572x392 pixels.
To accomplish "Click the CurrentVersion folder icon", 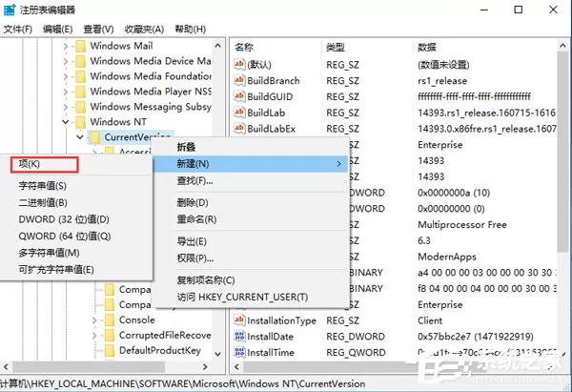I will point(95,137).
